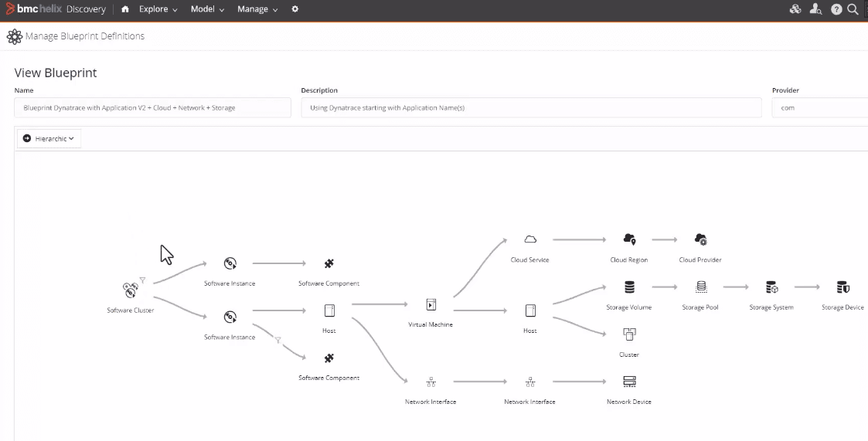This screenshot has width=868, height=441.
Task: Select the Virtual Machine node icon
Action: pyautogui.click(x=431, y=304)
